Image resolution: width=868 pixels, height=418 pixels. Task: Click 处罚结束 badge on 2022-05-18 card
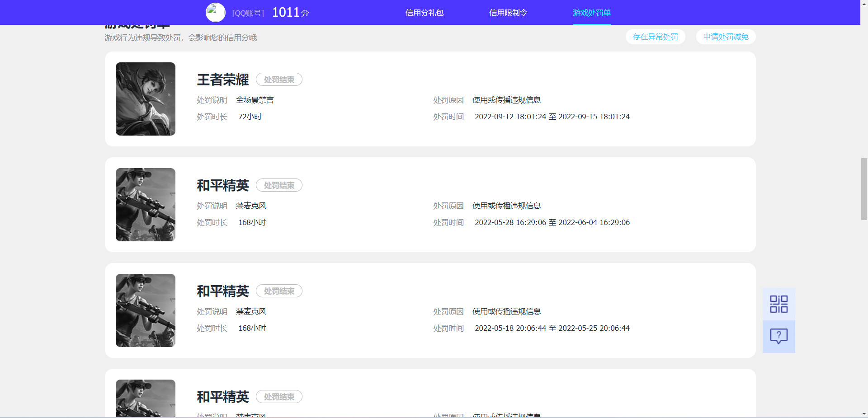click(279, 291)
